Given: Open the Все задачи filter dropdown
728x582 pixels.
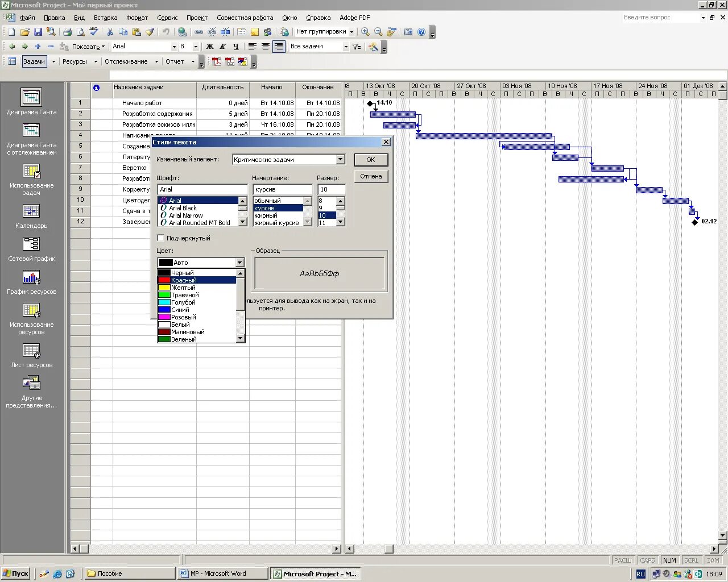Looking at the screenshot, I should [x=346, y=47].
